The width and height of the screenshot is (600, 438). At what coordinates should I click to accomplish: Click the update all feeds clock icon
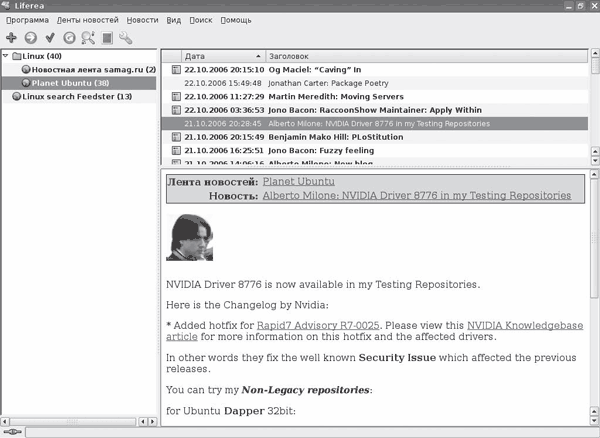click(69, 38)
